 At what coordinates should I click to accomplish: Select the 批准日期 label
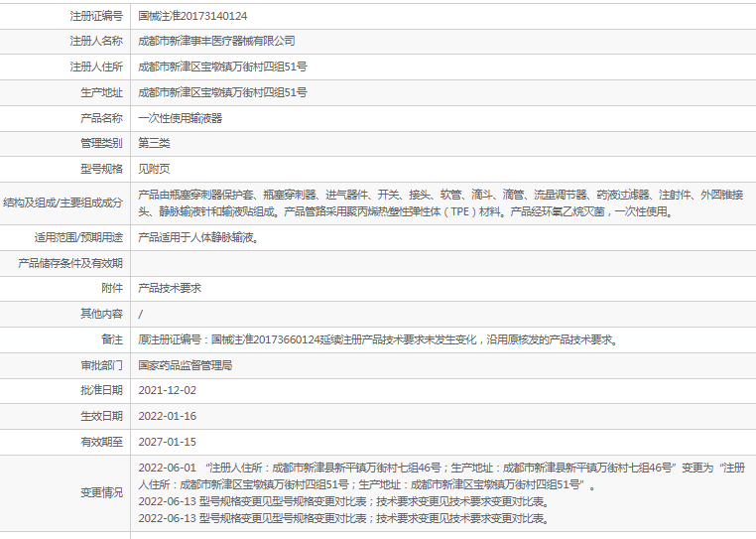point(102,390)
